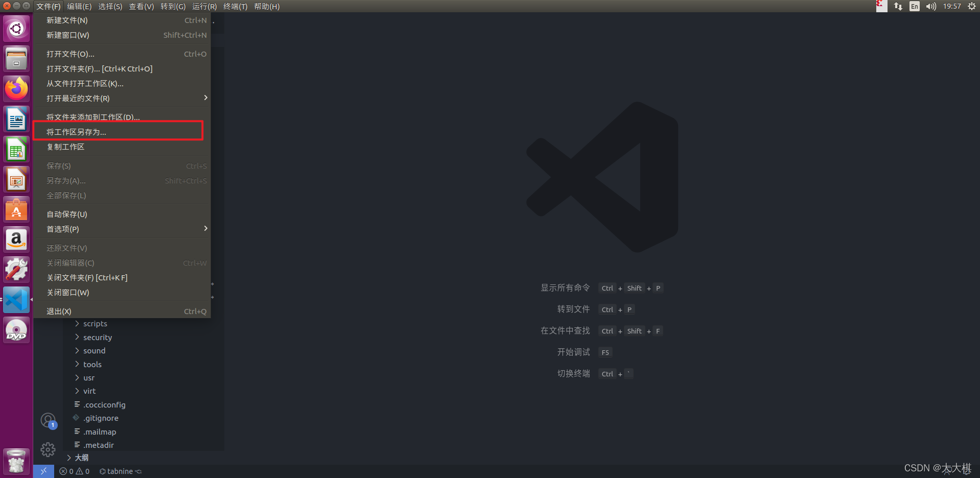Open the 运行 menu
The height and width of the screenshot is (478, 980).
pyautogui.click(x=204, y=6)
